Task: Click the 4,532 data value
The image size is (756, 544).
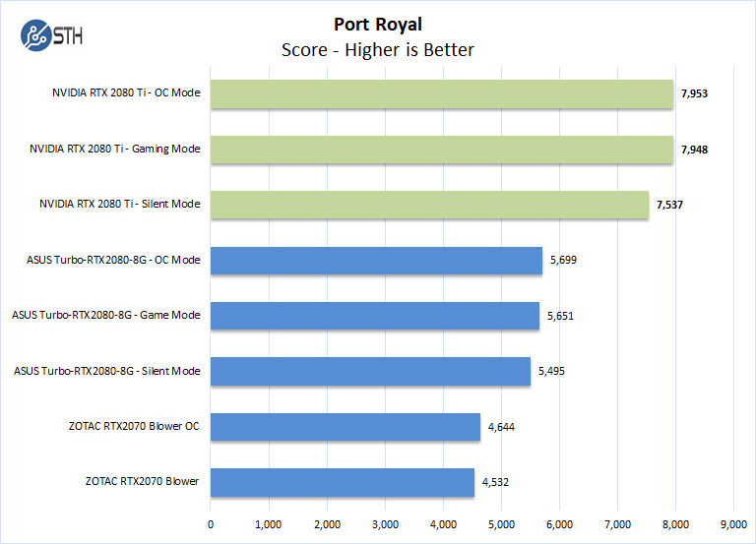Action: tap(496, 482)
